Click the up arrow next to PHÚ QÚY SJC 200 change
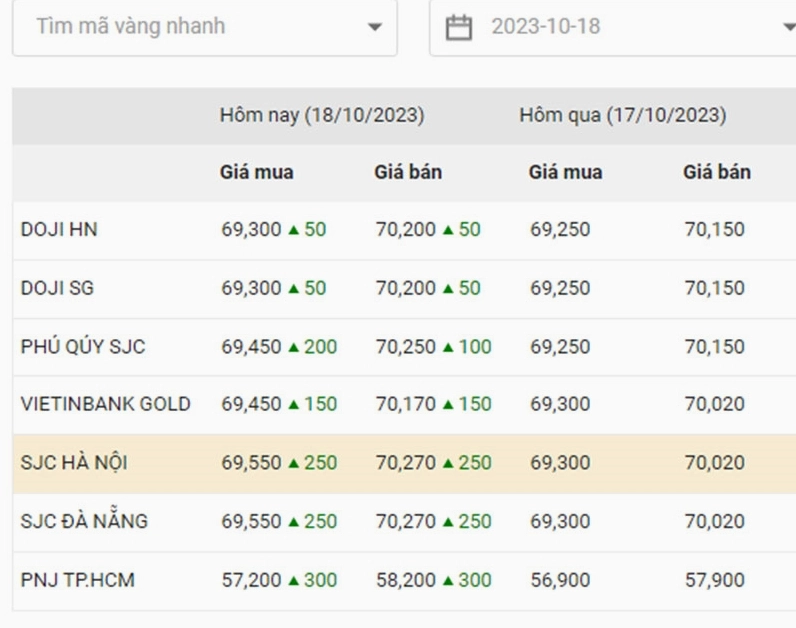 point(293,348)
